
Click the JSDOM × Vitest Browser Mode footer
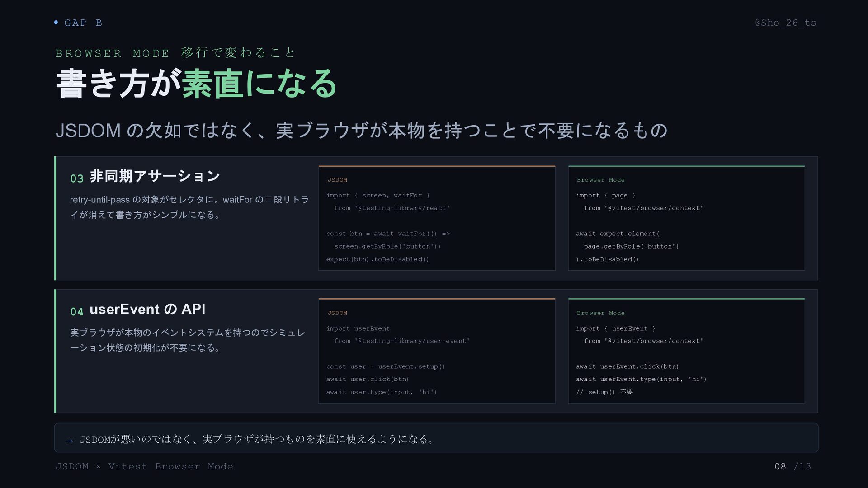point(144,466)
